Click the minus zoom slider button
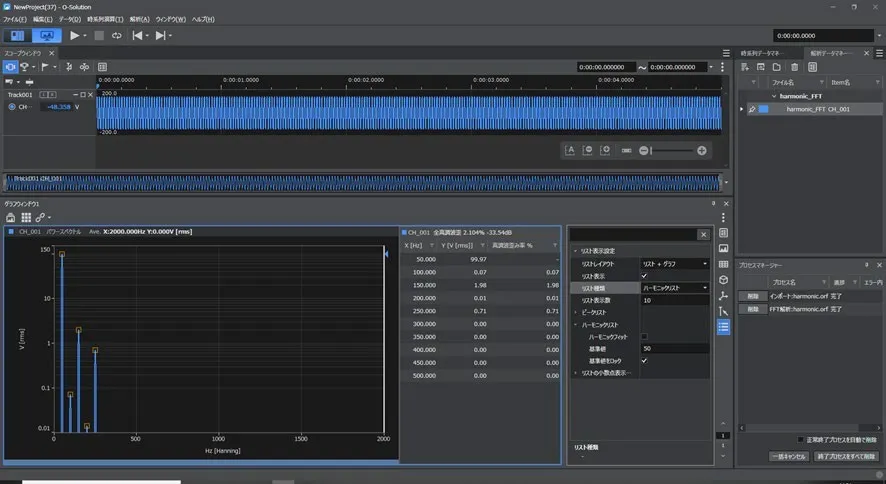886x484 pixels. [643, 150]
